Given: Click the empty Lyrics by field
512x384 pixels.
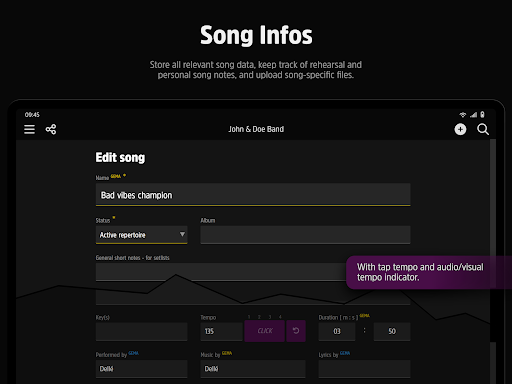Looking at the screenshot, I should click(x=364, y=369).
